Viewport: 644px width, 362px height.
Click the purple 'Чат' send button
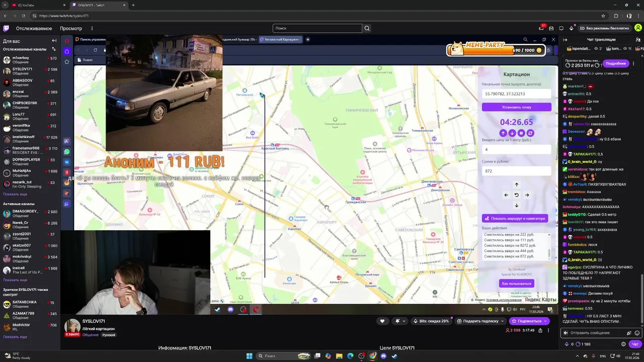tap(635, 344)
